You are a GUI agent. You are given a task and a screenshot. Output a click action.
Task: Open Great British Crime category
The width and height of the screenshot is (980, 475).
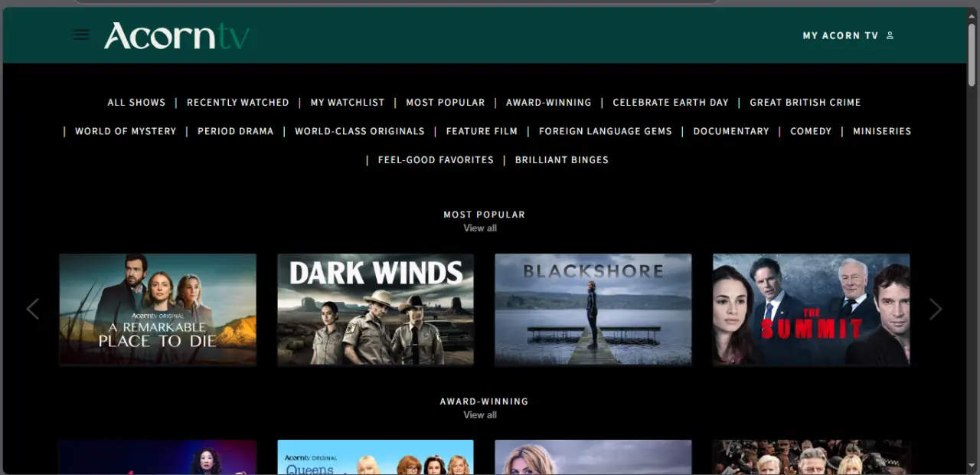pos(805,102)
